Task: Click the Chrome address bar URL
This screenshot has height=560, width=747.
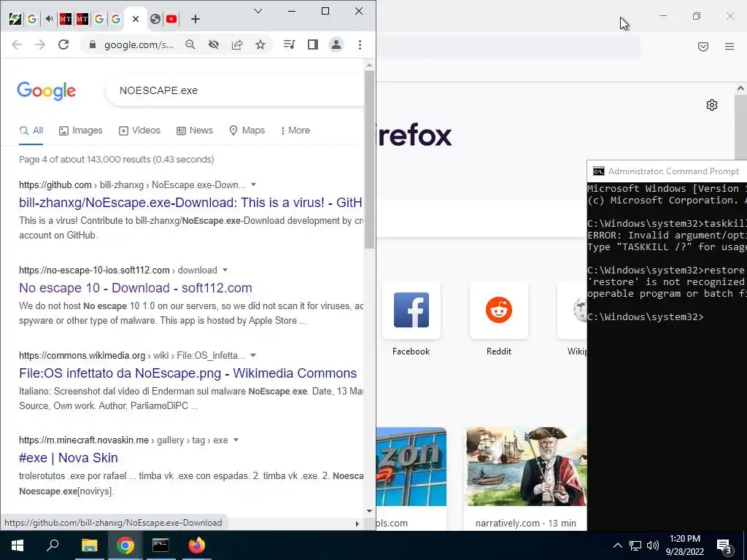Action: pos(139,44)
